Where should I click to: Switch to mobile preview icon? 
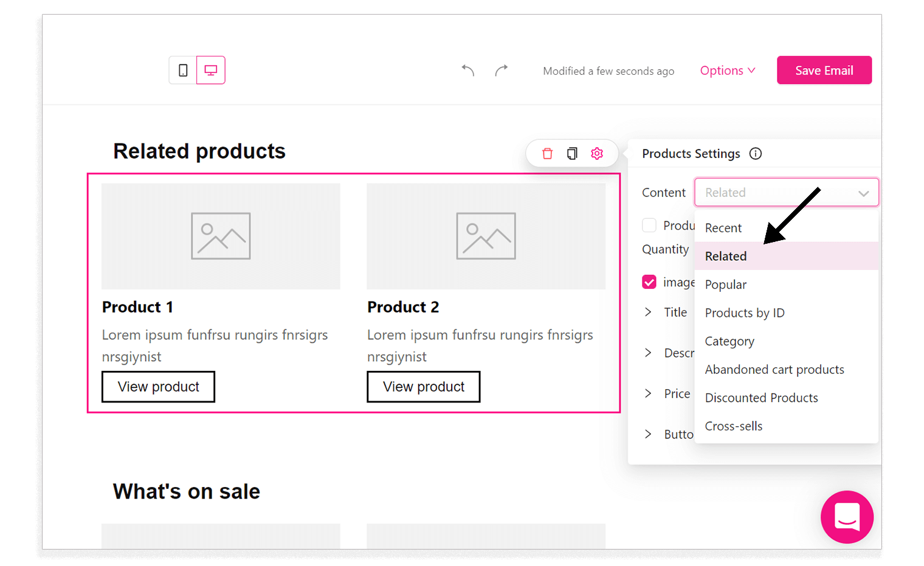183,71
